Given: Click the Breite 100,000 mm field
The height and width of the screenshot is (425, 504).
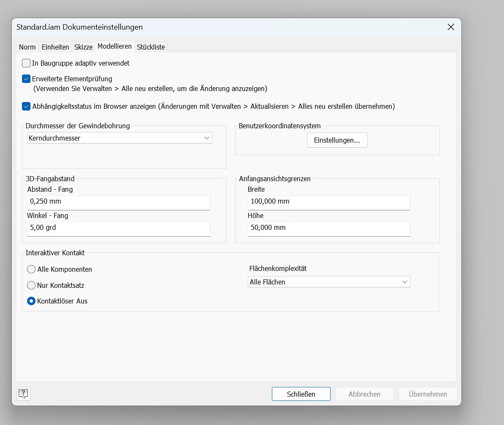Looking at the screenshot, I should tap(329, 203).
